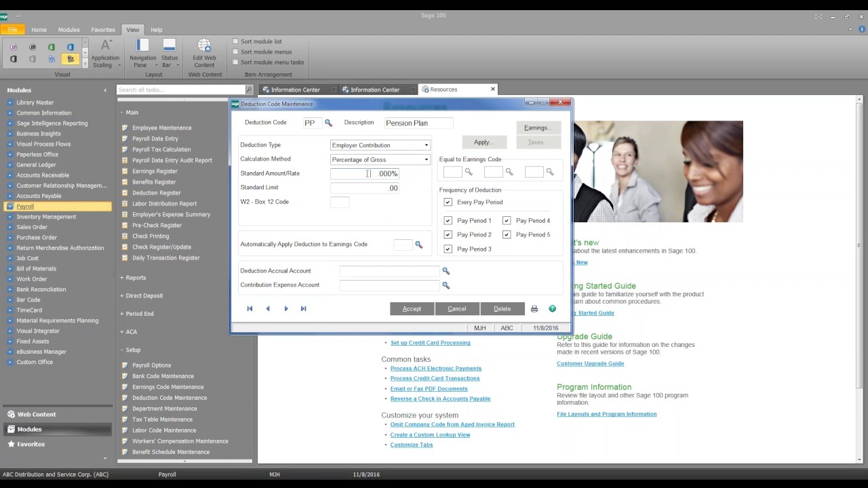This screenshot has height=488, width=868.
Task: Enable Sort module list checkbox
Action: (235, 41)
